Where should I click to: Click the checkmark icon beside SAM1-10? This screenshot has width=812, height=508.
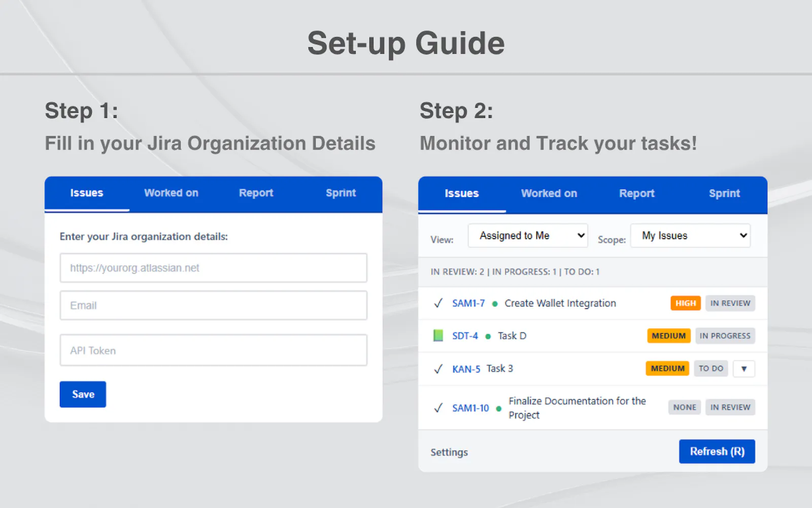click(438, 408)
